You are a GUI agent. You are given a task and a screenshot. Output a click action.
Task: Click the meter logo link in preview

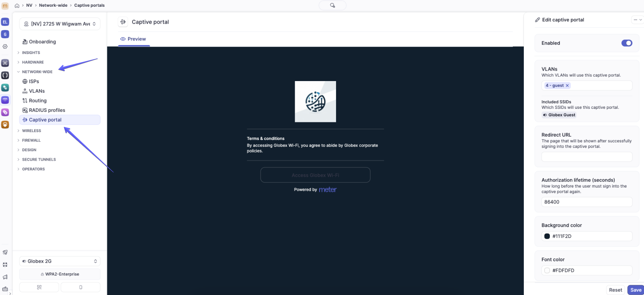(x=327, y=190)
